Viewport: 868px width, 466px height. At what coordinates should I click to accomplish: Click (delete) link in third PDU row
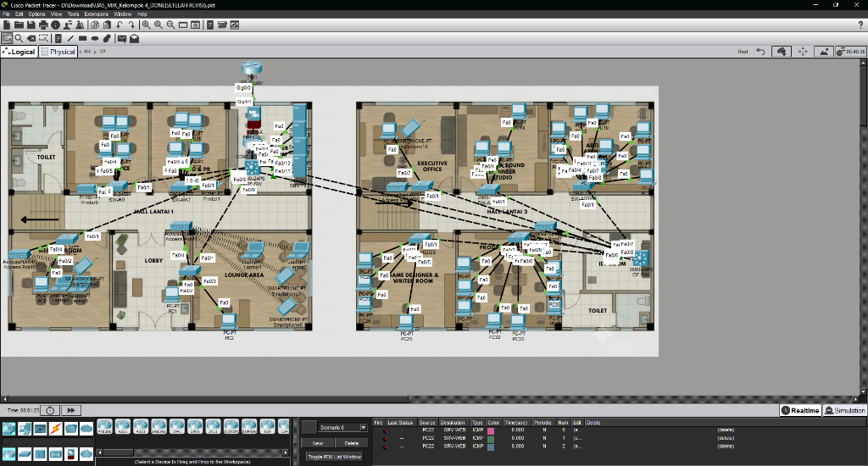[x=726, y=447]
